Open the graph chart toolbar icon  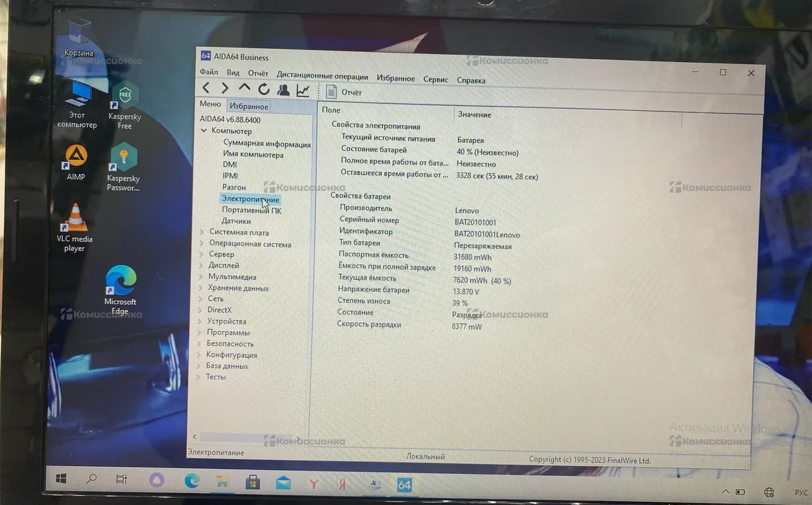303,91
